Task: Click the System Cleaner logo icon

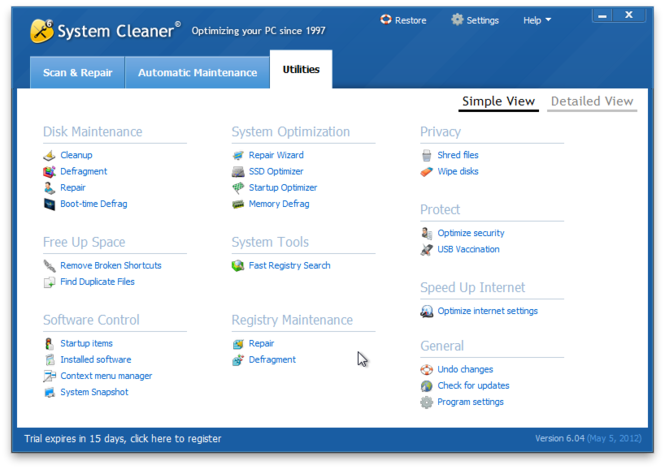Action: [x=42, y=31]
